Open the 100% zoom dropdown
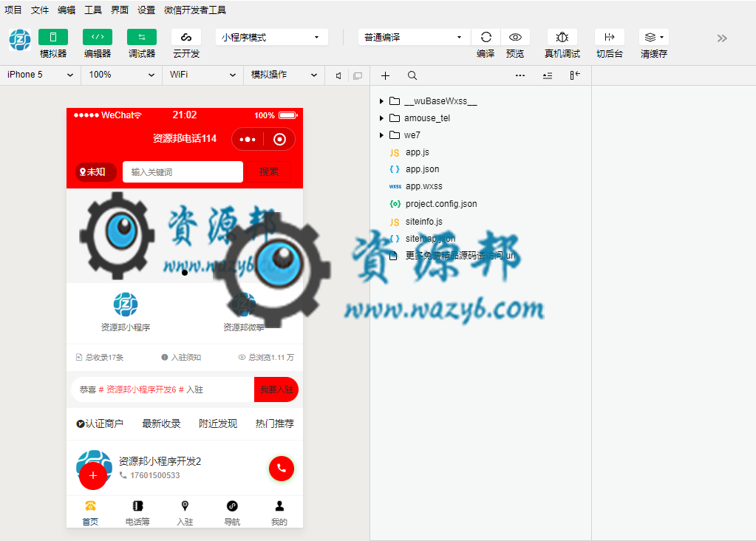 (x=121, y=75)
